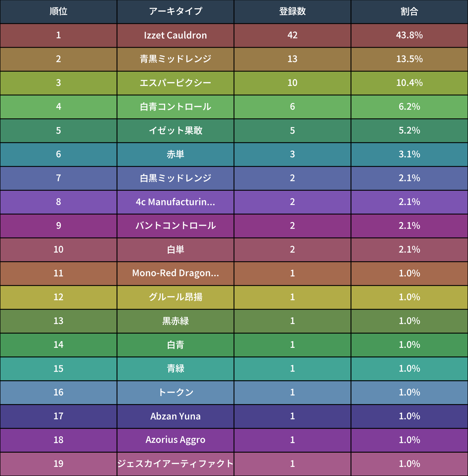Select the Izzet Cauldron archetype cell
Image resolution: width=468 pixels, height=476 pixels.
[175, 35]
